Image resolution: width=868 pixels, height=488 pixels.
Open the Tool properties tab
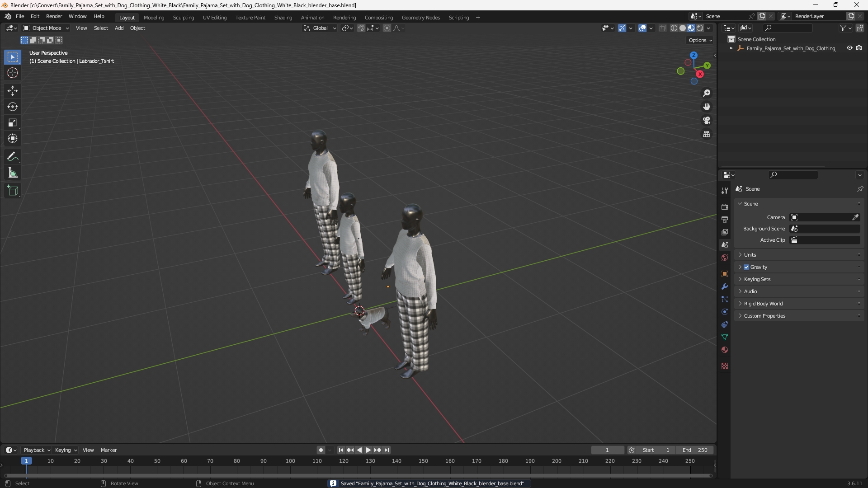coord(725,191)
